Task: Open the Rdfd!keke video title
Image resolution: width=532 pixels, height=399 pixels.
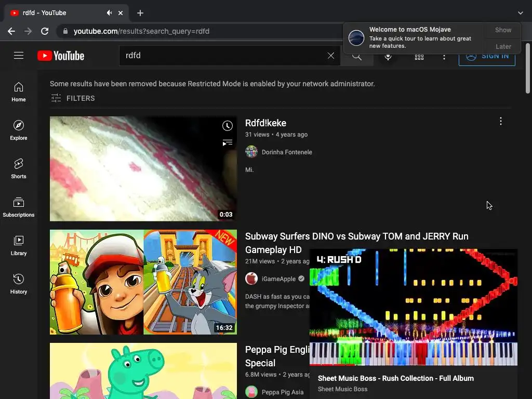Action: [x=265, y=123]
